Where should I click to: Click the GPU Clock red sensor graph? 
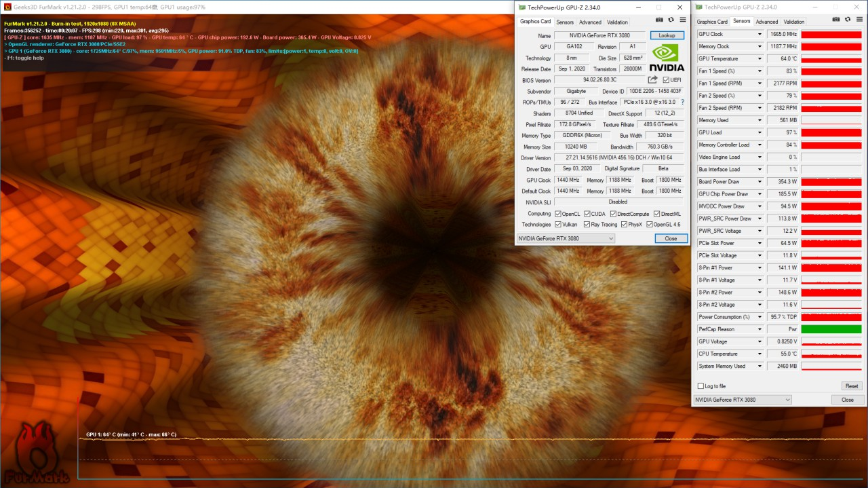tap(831, 34)
